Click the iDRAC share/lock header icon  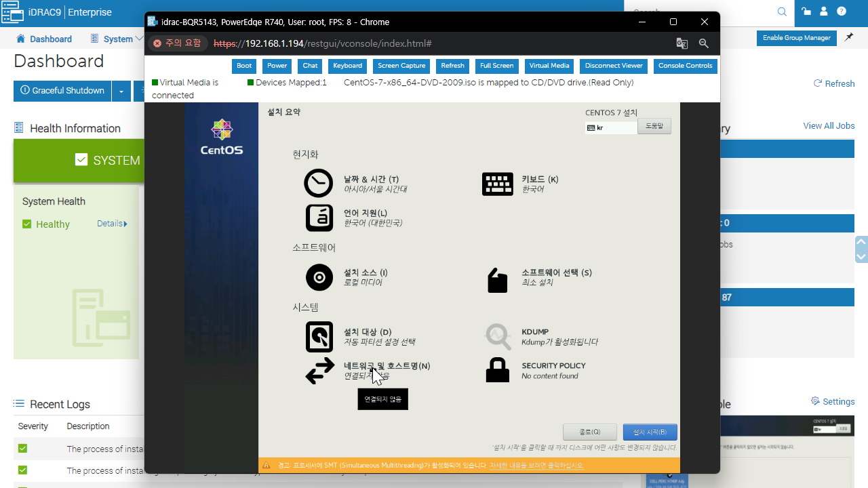point(806,12)
